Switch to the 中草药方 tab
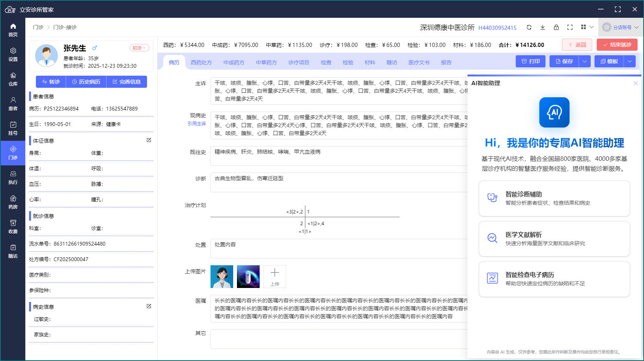Viewport: 644px width, 361px height. coord(266,62)
